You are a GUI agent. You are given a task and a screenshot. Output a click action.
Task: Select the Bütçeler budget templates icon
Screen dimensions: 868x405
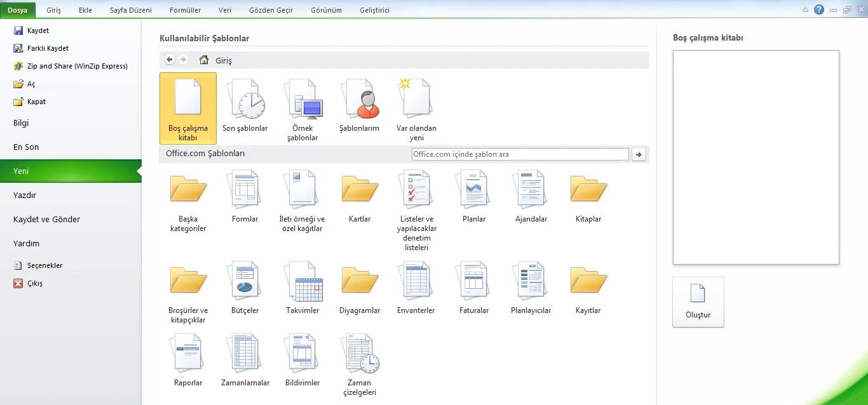(x=245, y=282)
